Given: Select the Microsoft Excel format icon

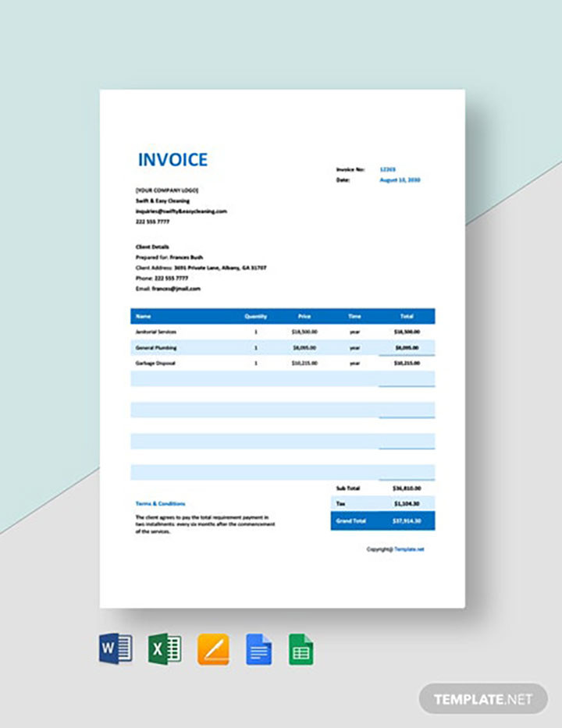Looking at the screenshot, I should (165, 648).
